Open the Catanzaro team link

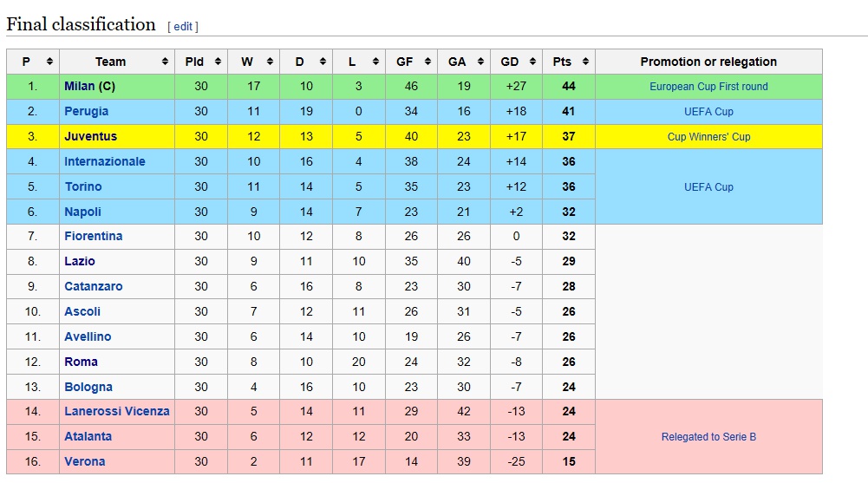tap(94, 286)
